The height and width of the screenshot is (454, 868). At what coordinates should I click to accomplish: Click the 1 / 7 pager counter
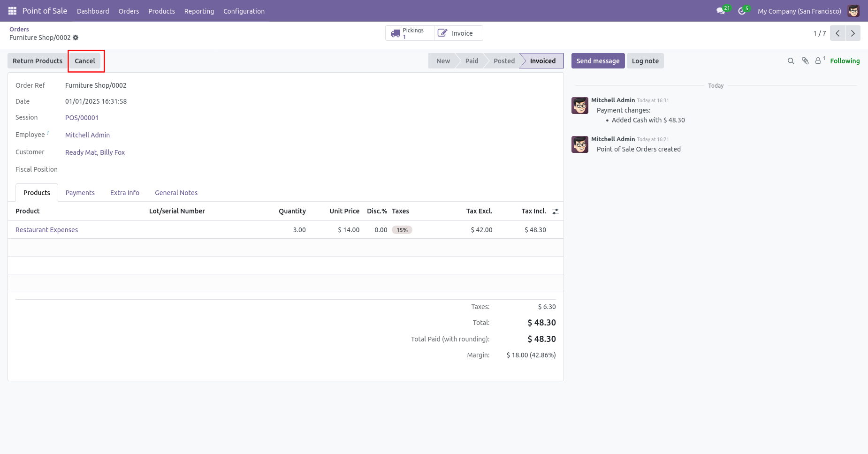(819, 33)
